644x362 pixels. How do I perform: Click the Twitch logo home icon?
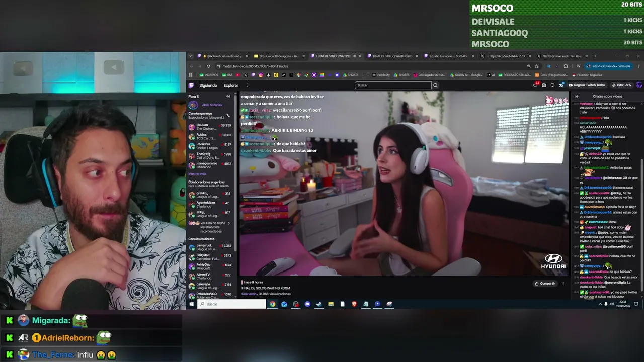tap(191, 85)
